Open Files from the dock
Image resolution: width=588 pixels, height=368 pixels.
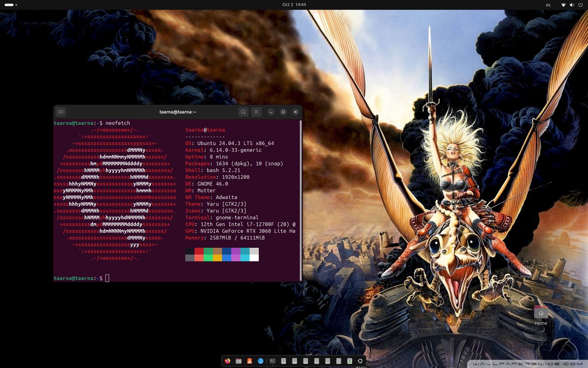[x=239, y=361]
